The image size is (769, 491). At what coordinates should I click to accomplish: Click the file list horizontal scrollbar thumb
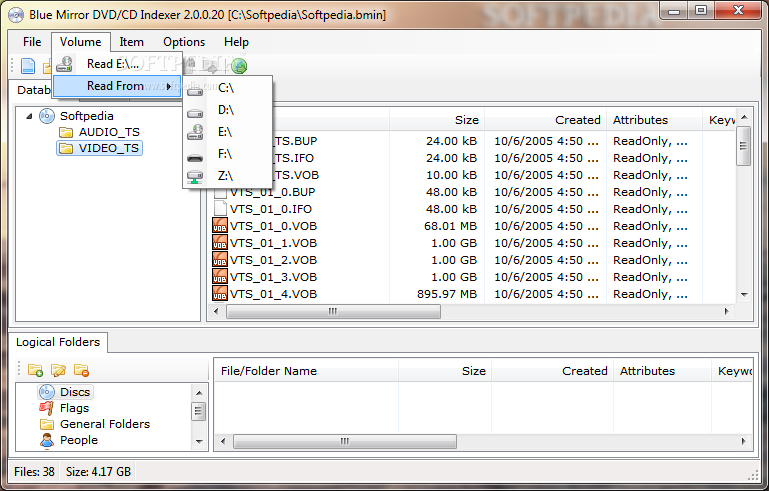click(333, 311)
